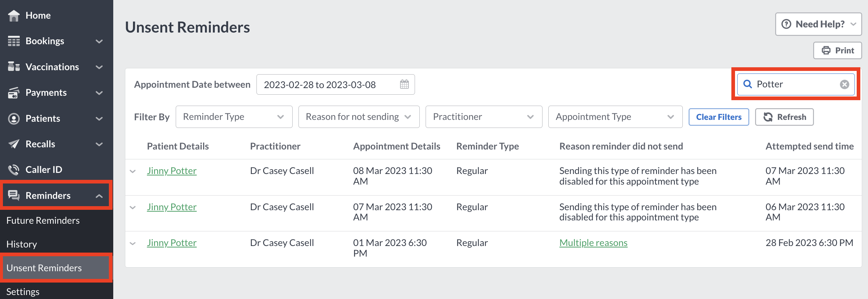
Task: Open the Reminder Type filter dropdown
Action: [234, 117]
